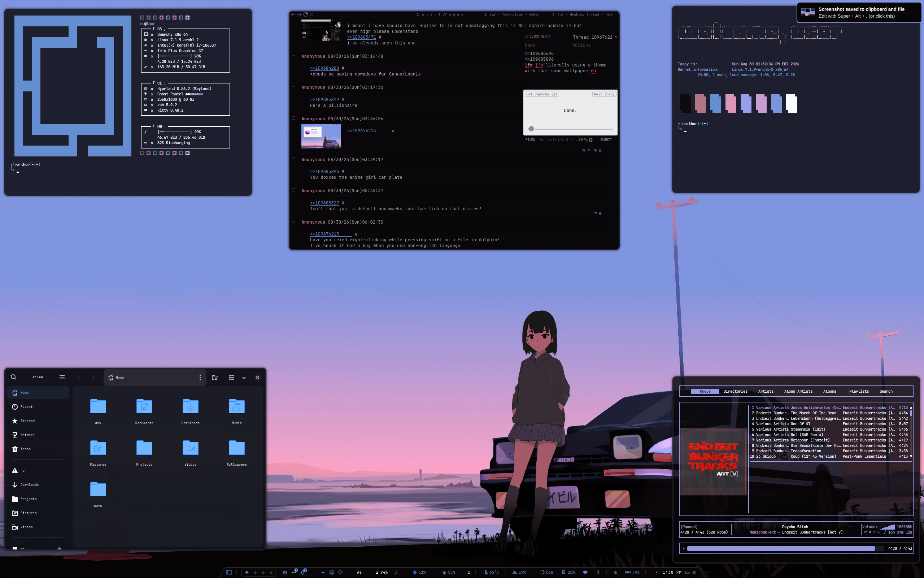Screen dimensions: 924x578
Task: Select the Music folder
Action: tap(237, 411)
